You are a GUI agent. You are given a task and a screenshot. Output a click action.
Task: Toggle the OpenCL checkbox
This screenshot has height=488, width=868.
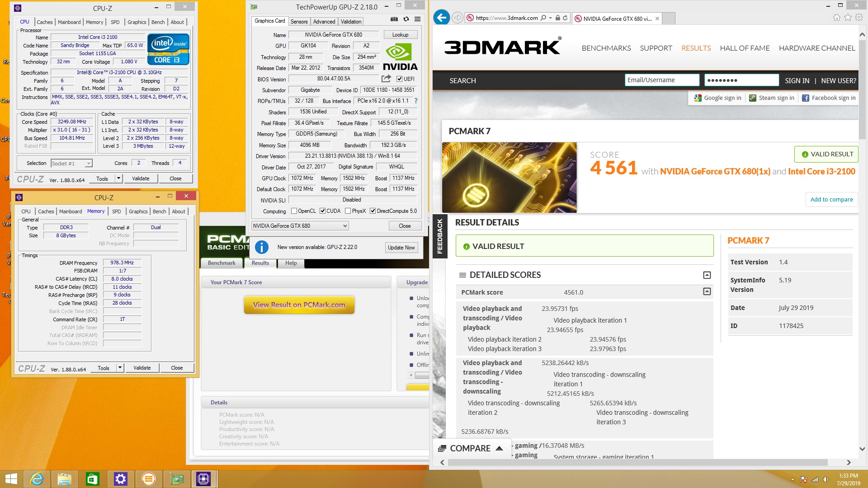pyautogui.click(x=294, y=211)
